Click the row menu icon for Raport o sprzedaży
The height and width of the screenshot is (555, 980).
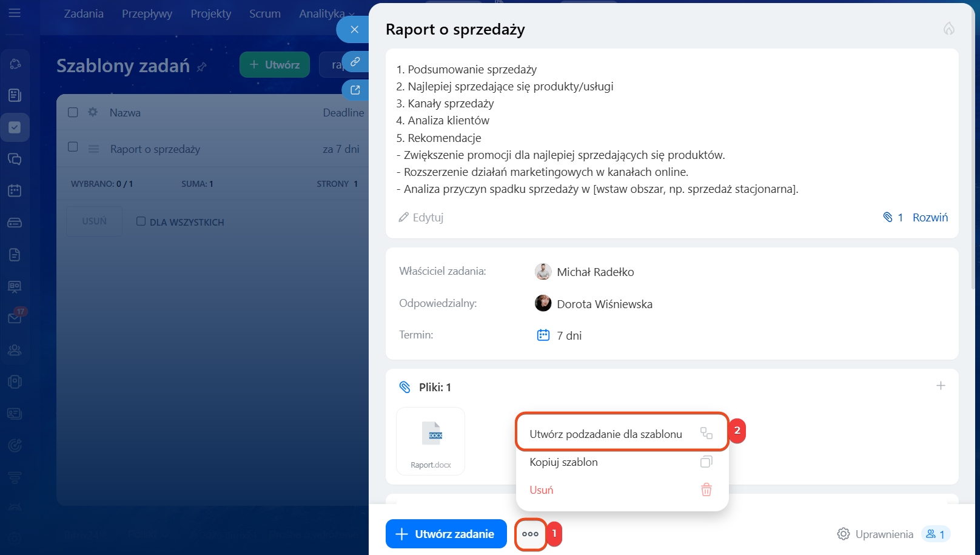[x=93, y=149]
